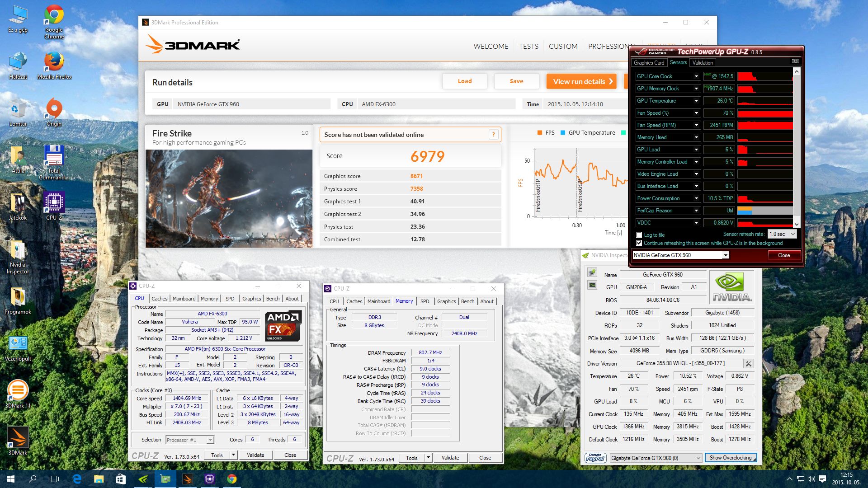Click the Show Overclocking button
Viewport: 868px width, 488px height.
(x=730, y=458)
